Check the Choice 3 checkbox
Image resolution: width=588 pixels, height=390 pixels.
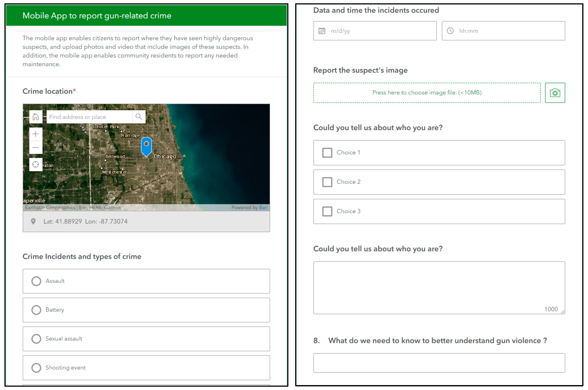tap(327, 211)
